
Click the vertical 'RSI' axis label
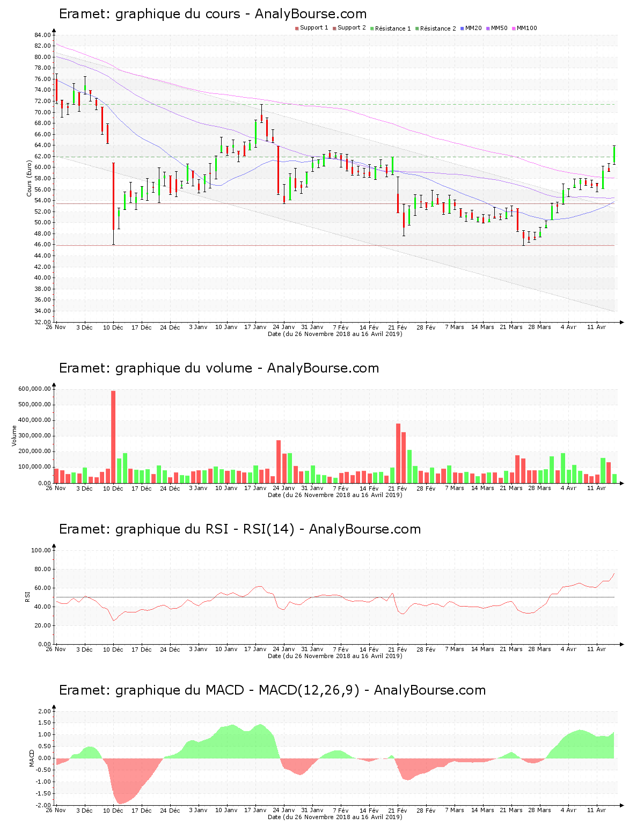pyautogui.click(x=27, y=596)
